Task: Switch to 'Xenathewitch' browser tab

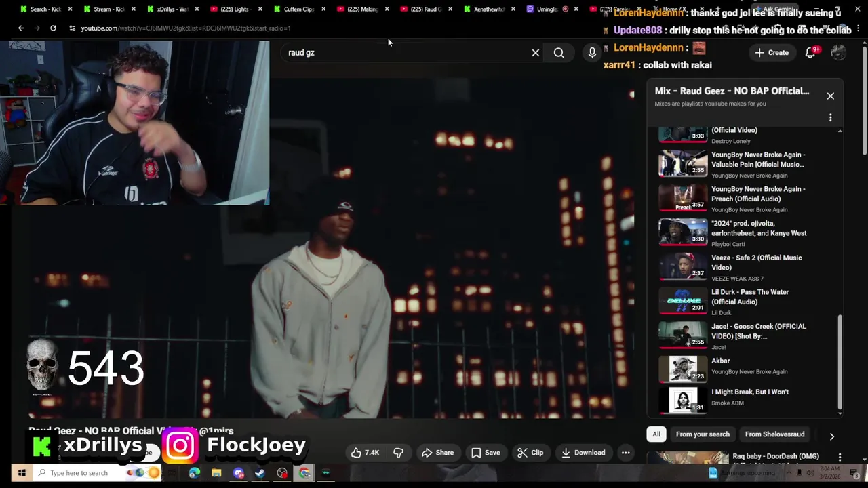Action: click(489, 9)
